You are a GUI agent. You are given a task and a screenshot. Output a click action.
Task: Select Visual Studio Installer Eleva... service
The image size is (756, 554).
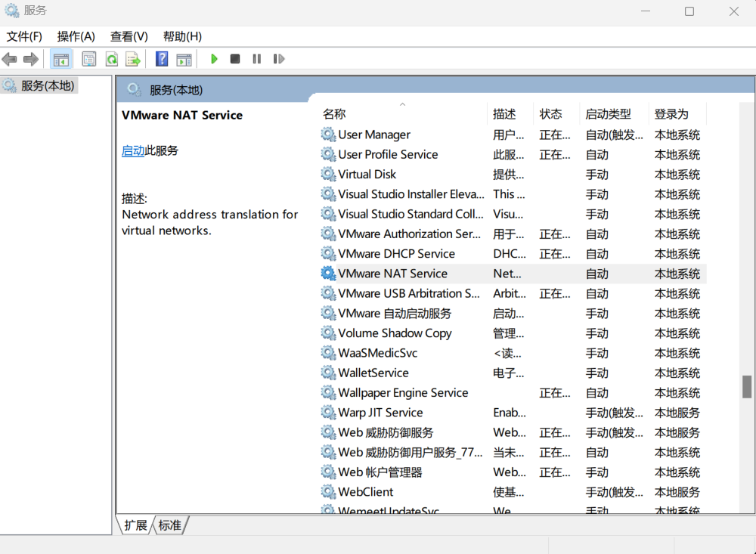[x=411, y=194]
